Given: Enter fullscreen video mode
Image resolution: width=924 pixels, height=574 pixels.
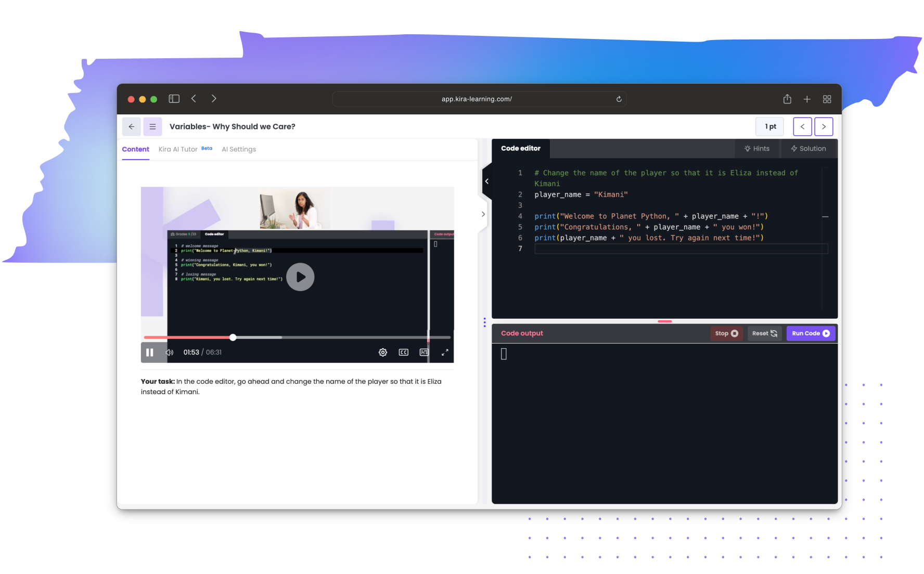Looking at the screenshot, I should tap(445, 353).
